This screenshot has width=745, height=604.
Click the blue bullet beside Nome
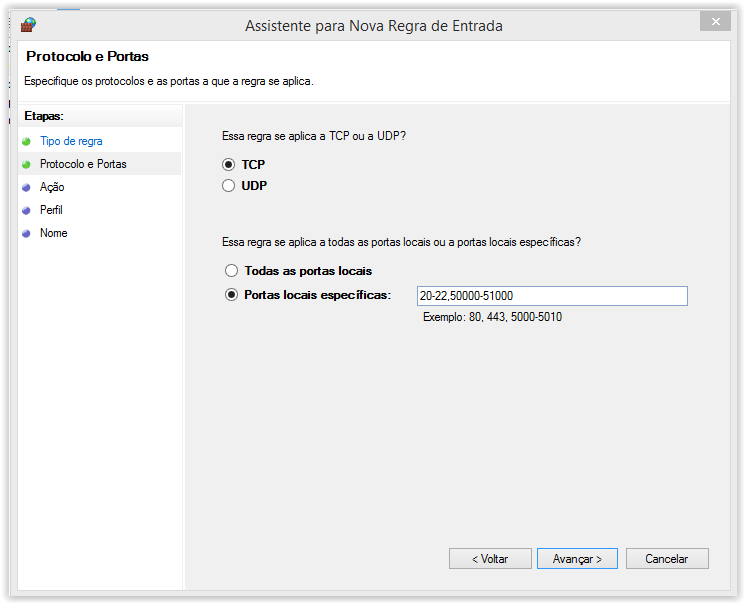26,233
